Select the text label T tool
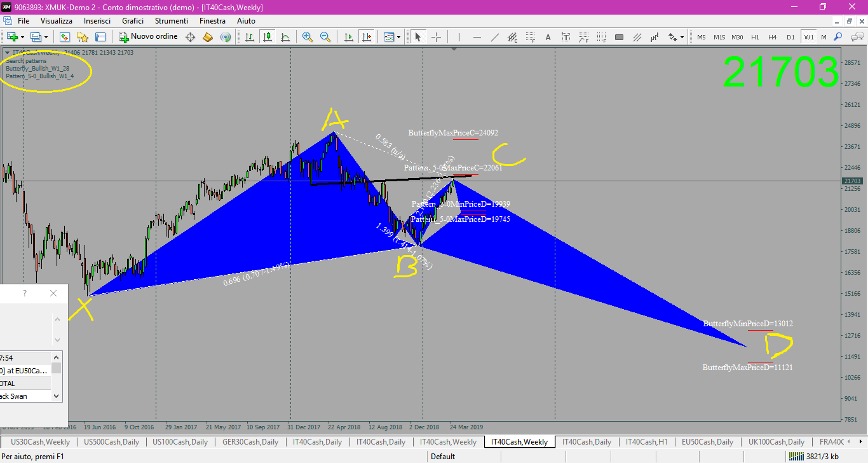Screen dimensions: 868x463 (x=566, y=37)
